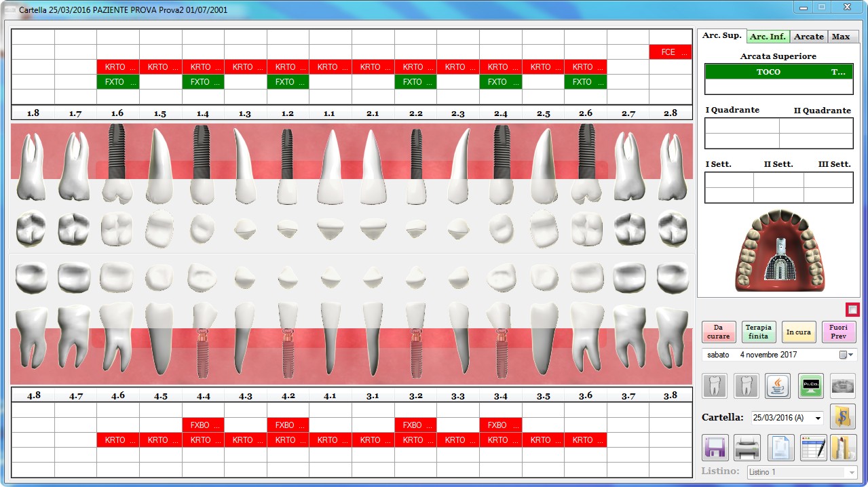
Task: Click the red FCE cell for tooth 2.8
Action: click(x=670, y=52)
